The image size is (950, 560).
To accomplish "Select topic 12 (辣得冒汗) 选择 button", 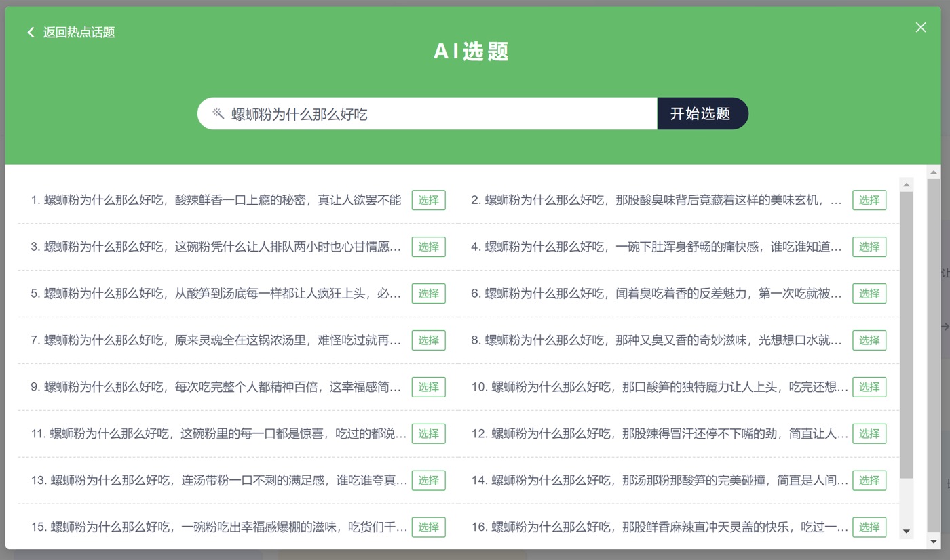I will click(869, 434).
